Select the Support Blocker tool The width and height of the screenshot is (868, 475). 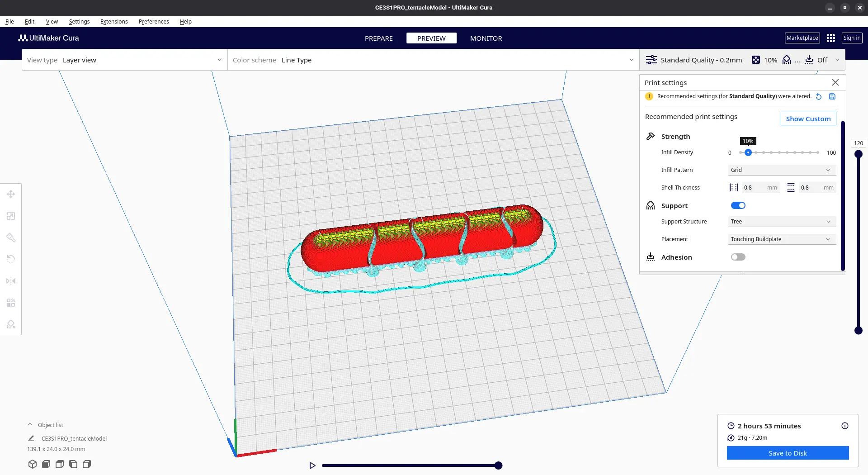11,324
